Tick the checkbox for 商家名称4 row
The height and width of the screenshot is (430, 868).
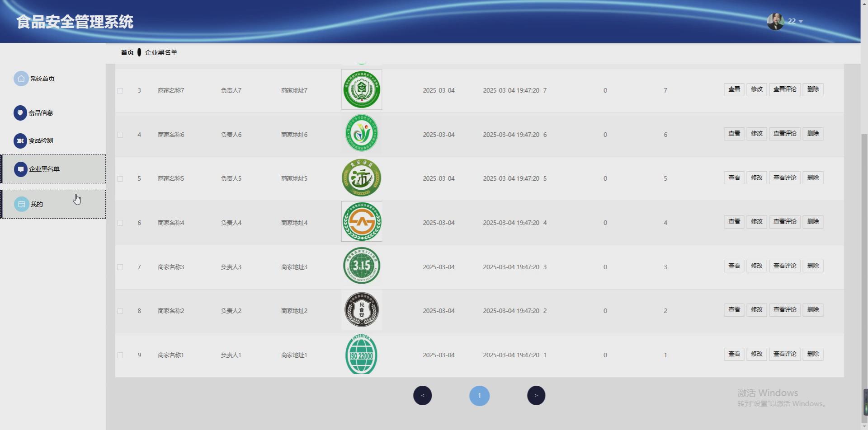click(120, 223)
